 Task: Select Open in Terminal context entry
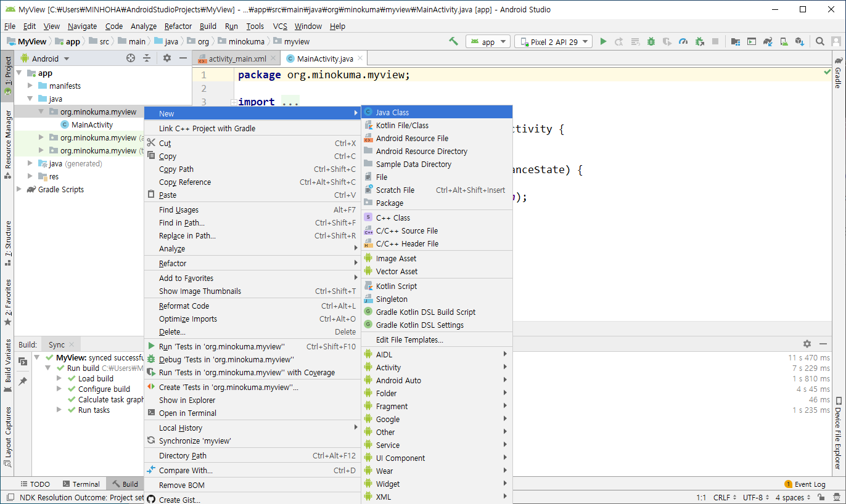(252, 413)
